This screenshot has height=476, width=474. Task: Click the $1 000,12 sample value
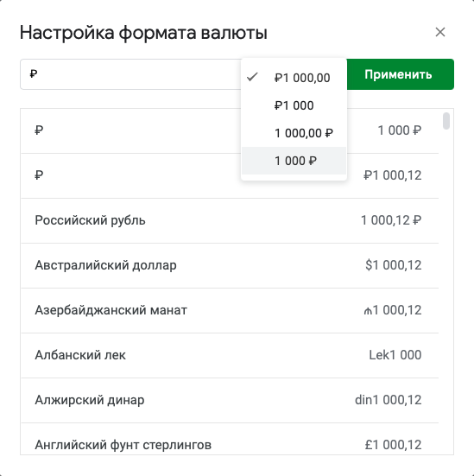point(394,265)
